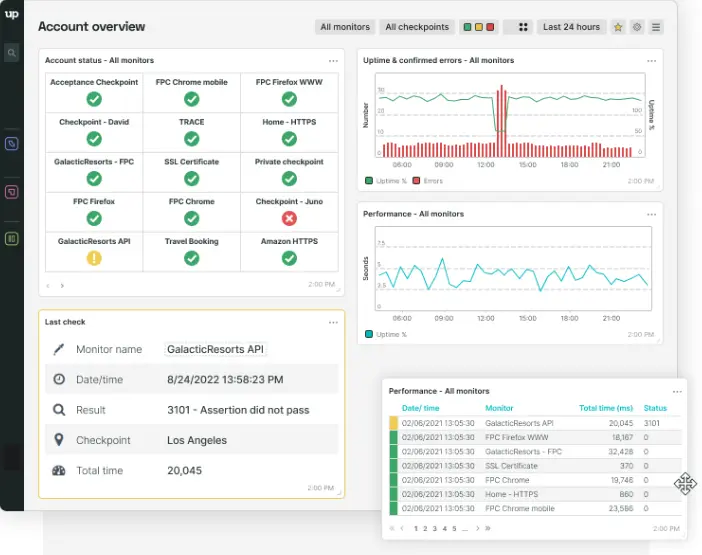
Task: Click the green check for TRACE
Action: (192, 139)
